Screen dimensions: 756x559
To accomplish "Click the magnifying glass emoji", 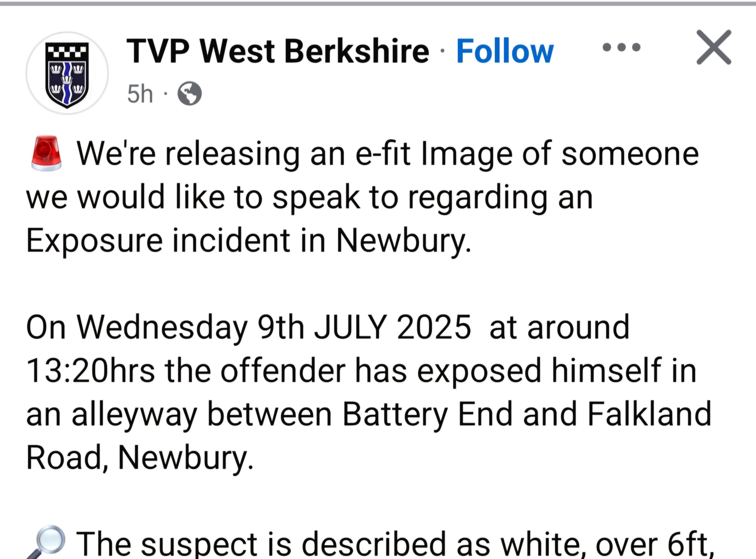I will click(46, 541).
